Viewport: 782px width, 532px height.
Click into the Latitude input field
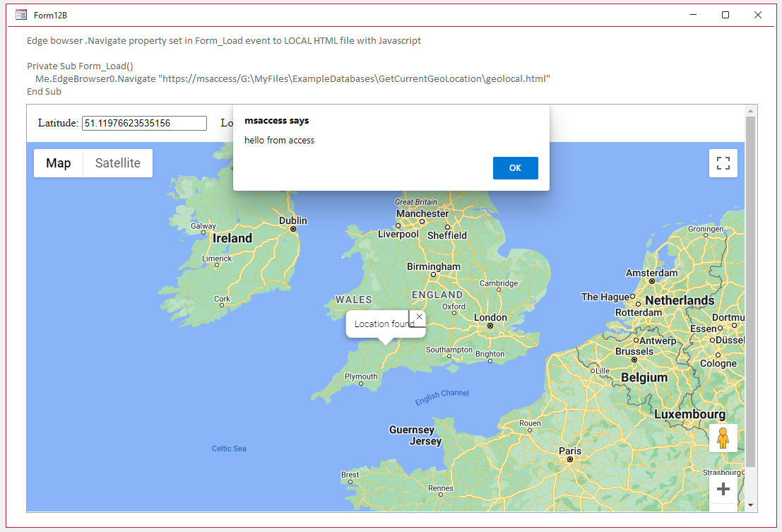pyautogui.click(x=144, y=123)
